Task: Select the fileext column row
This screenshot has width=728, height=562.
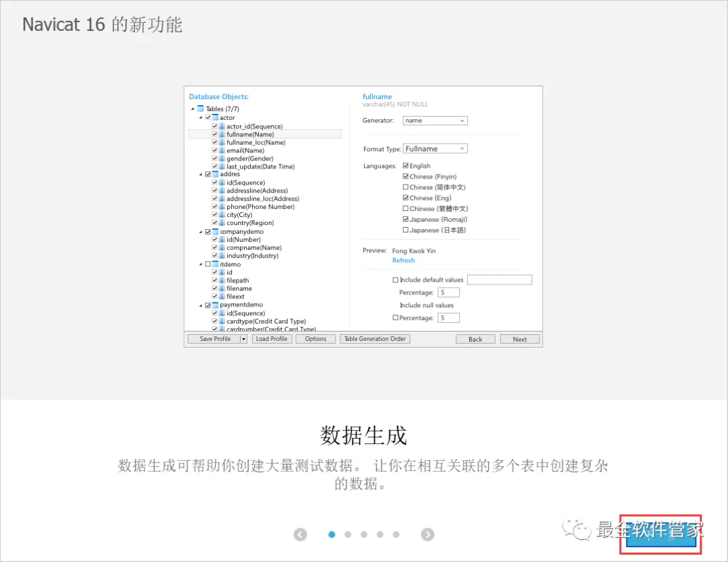Action: [x=235, y=296]
